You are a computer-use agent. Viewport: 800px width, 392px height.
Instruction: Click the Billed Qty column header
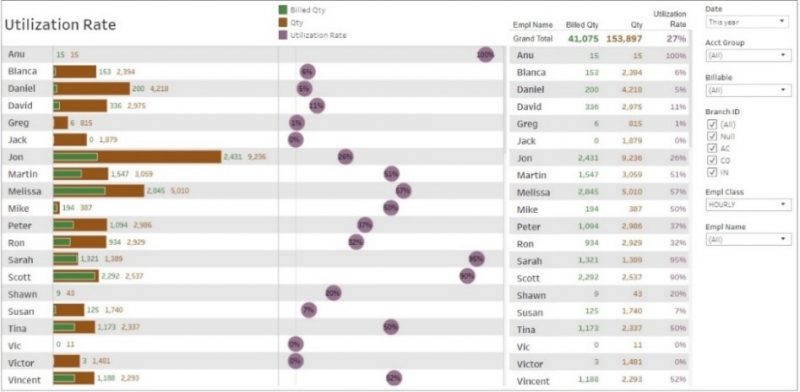pos(582,24)
